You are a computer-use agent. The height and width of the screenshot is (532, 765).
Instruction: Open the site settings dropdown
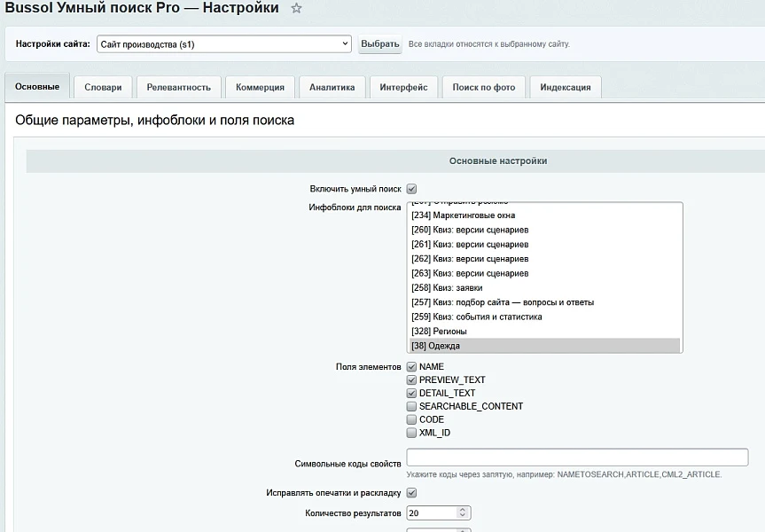click(x=224, y=44)
